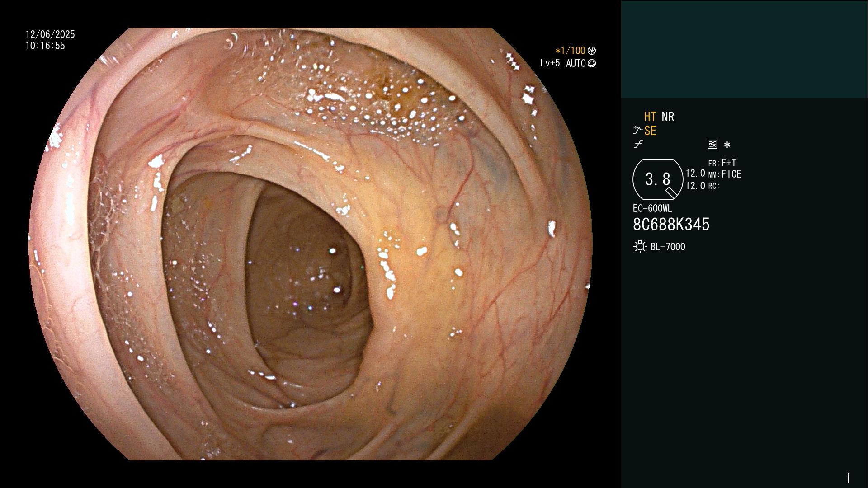The height and width of the screenshot is (488, 868).
Task: Click the time 10:16:55
Action: [45, 46]
